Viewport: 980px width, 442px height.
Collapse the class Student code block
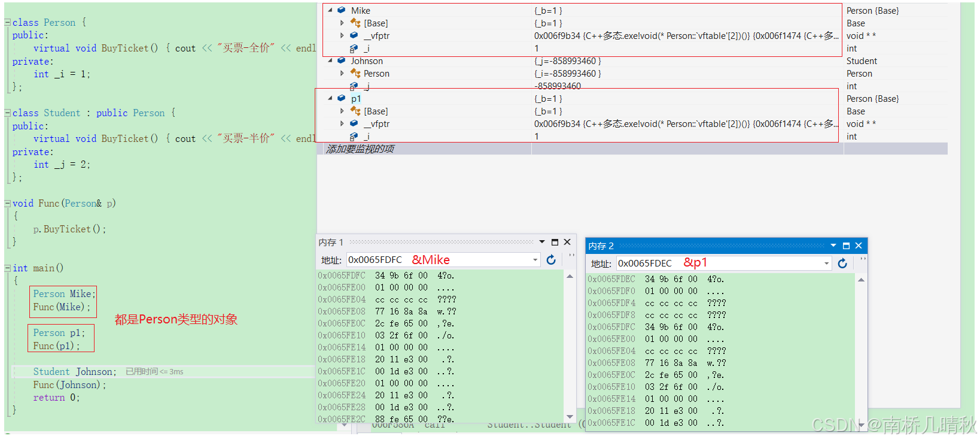[8, 113]
